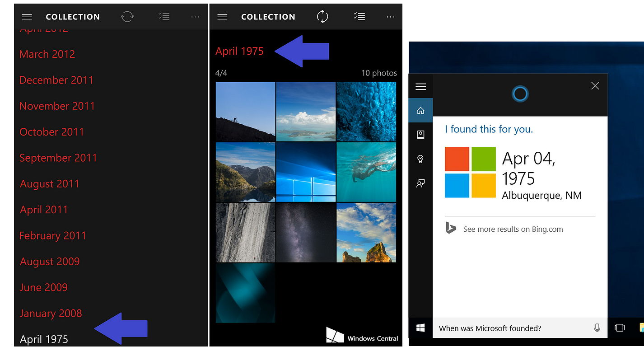Open the Milky Way night sky photo
Screen dimensions: 644x351
pos(306,233)
